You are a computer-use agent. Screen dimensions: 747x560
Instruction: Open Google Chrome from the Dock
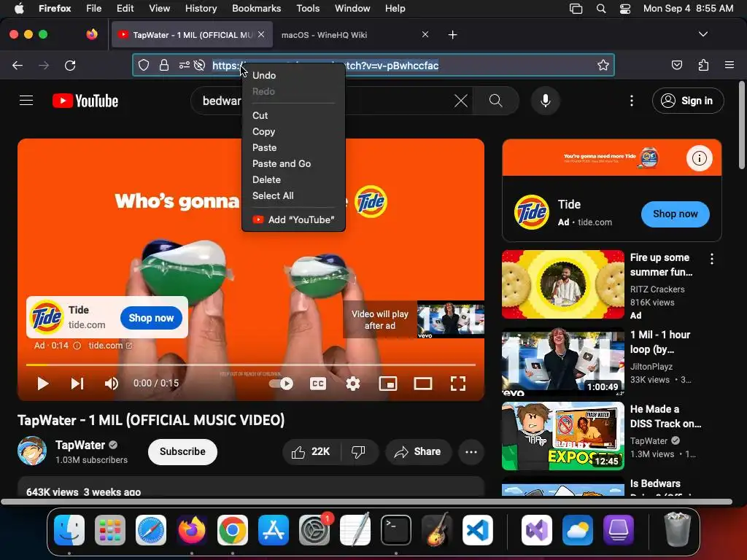233,529
